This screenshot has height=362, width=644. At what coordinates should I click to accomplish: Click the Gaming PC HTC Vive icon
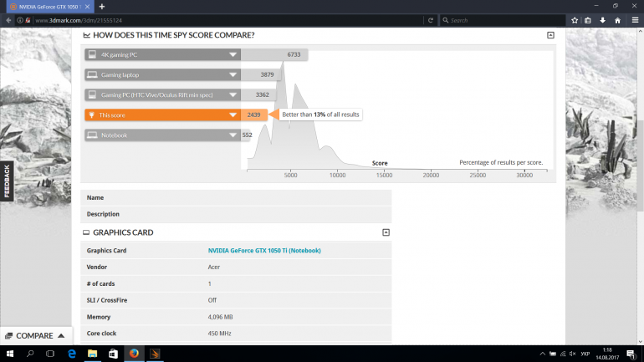pyautogui.click(x=92, y=94)
